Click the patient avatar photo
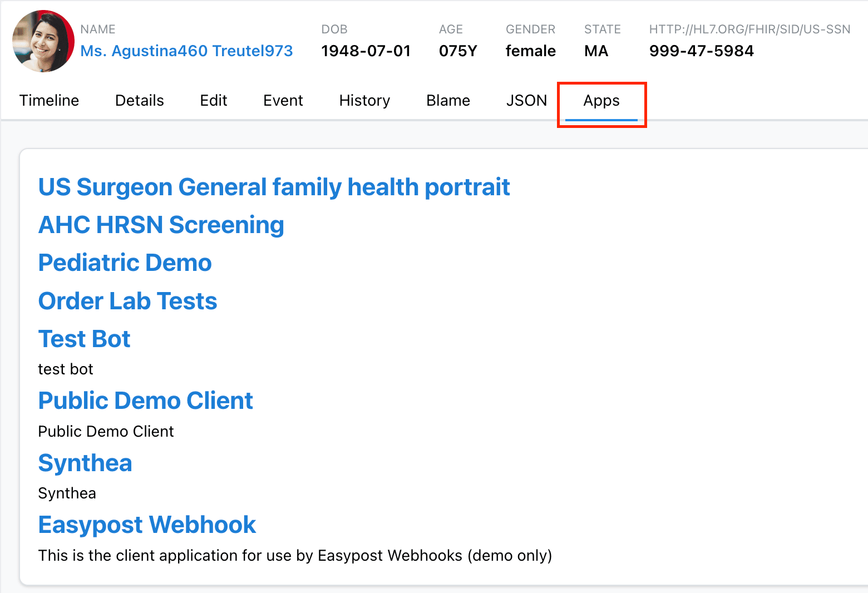868x593 pixels. click(43, 41)
